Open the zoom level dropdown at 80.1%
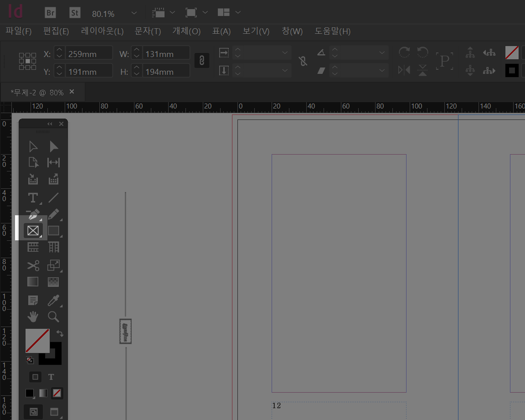525x420 pixels. coord(134,13)
